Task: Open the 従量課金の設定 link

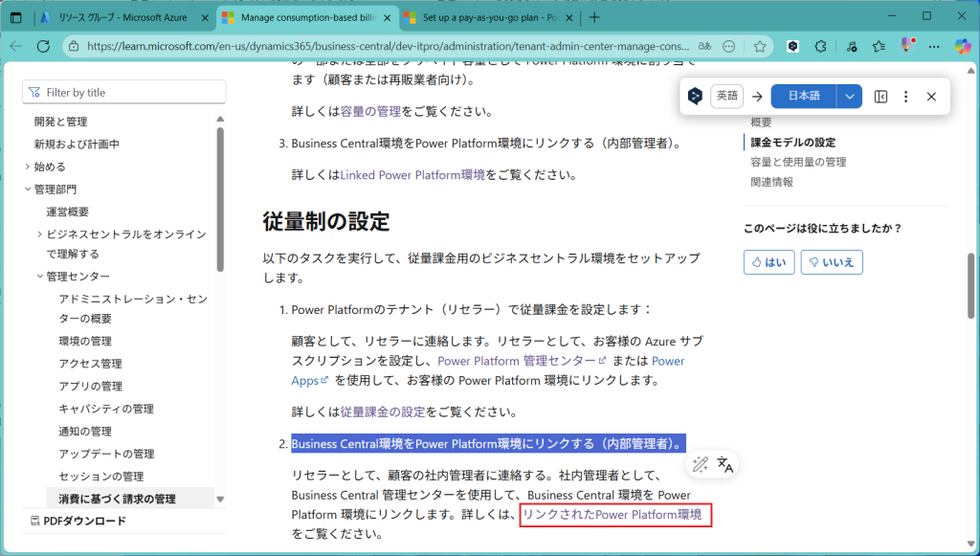Action: pyautogui.click(x=383, y=411)
